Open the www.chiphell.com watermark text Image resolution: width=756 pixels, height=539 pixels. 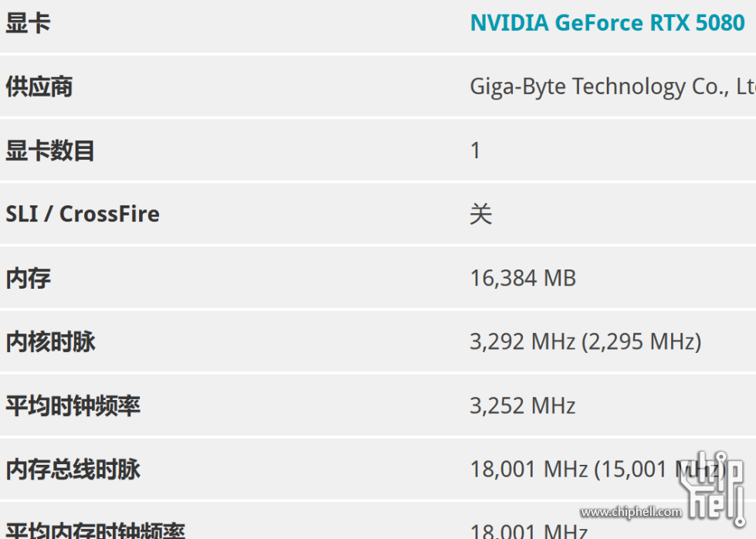pos(631,512)
